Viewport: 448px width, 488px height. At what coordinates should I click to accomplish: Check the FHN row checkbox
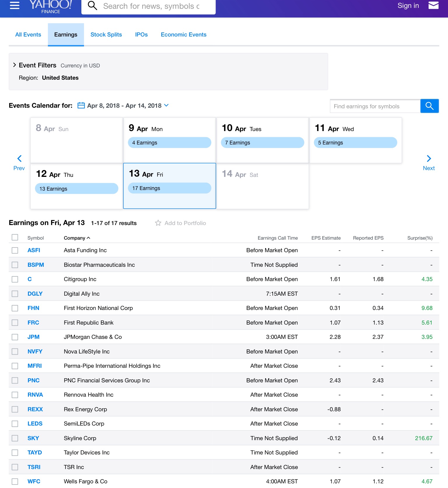(x=15, y=308)
